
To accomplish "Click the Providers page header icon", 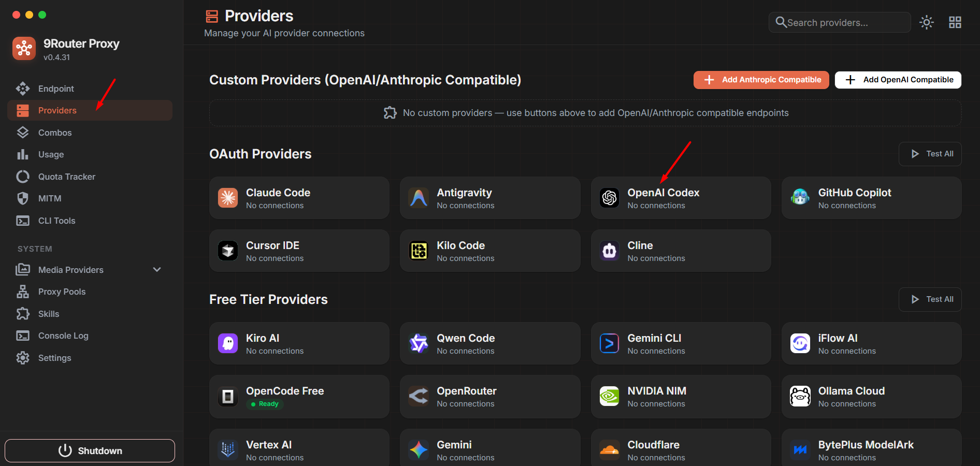I will coord(212,16).
